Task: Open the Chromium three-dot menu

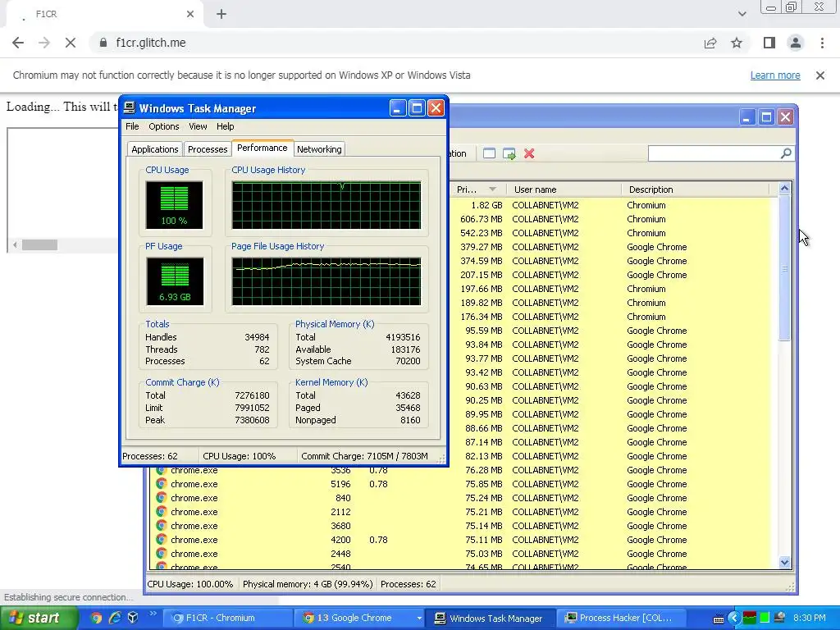Action: click(822, 43)
